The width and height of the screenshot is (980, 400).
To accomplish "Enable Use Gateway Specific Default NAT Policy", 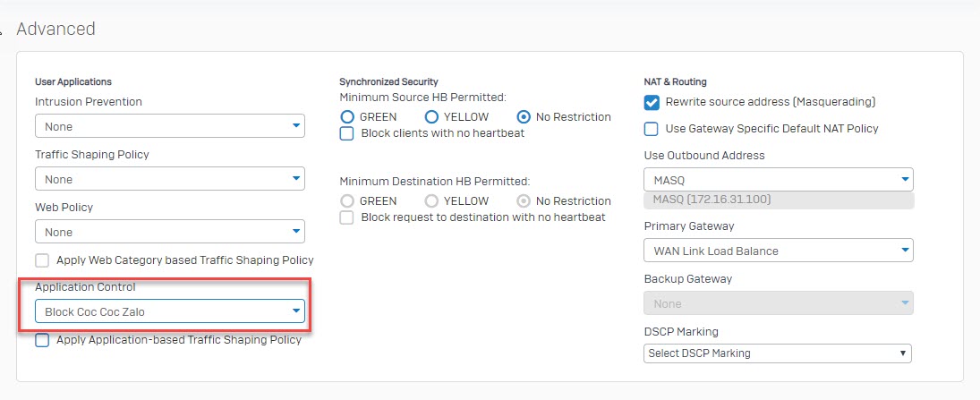I will pyautogui.click(x=652, y=129).
